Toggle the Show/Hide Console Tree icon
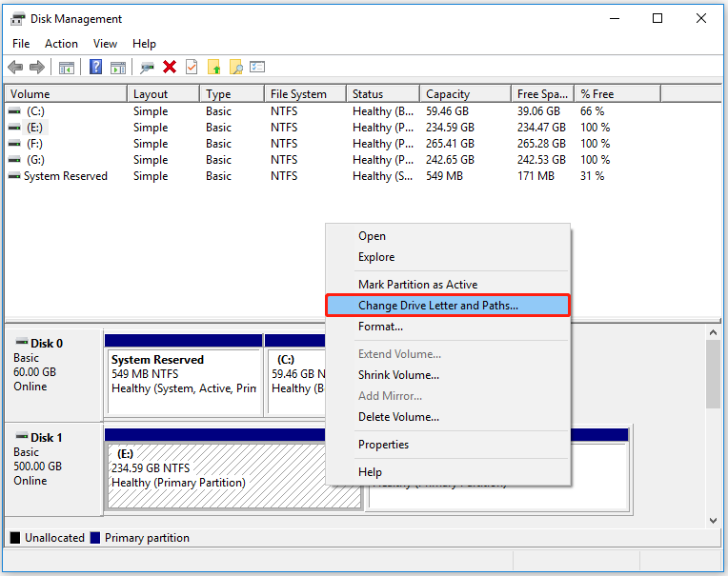Image resolution: width=728 pixels, height=576 pixels. [x=67, y=68]
